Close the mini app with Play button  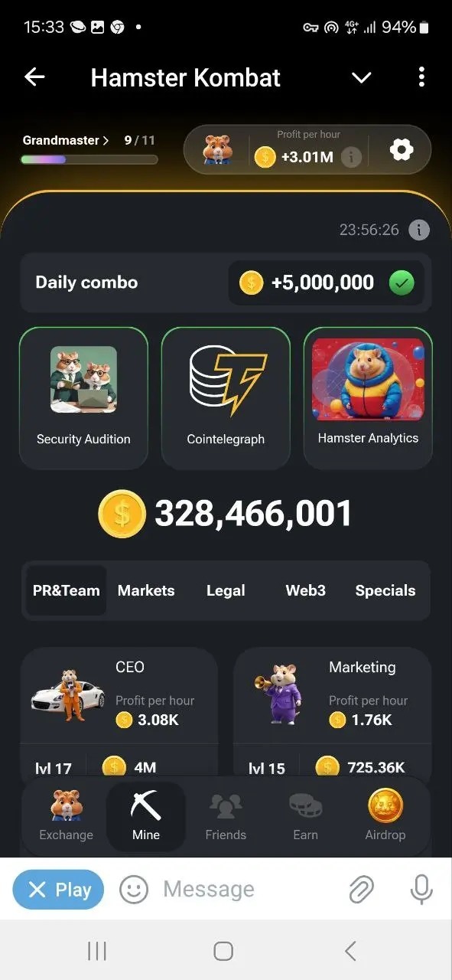(x=58, y=890)
